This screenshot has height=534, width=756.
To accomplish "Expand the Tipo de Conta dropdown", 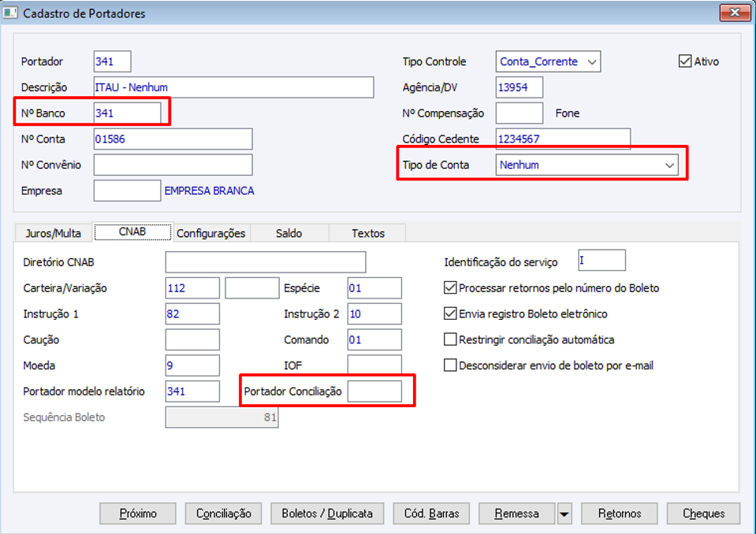I will point(670,165).
